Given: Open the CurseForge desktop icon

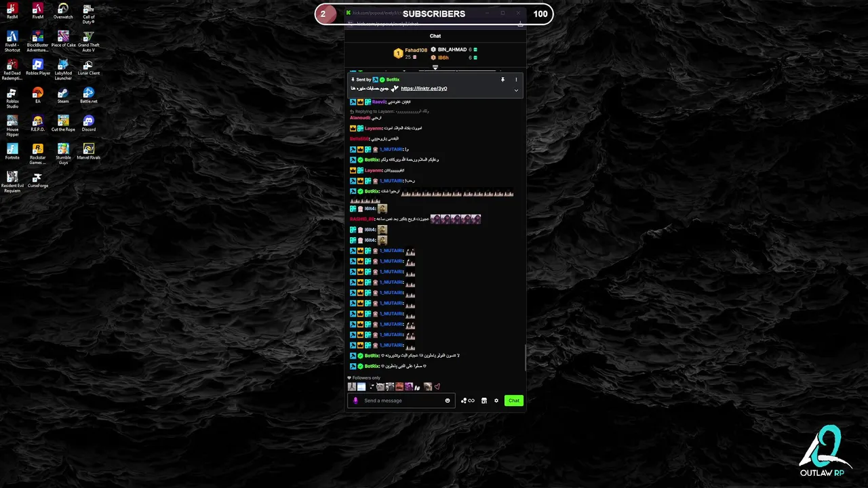Looking at the screenshot, I should pyautogui.click(x=37, y=180).
